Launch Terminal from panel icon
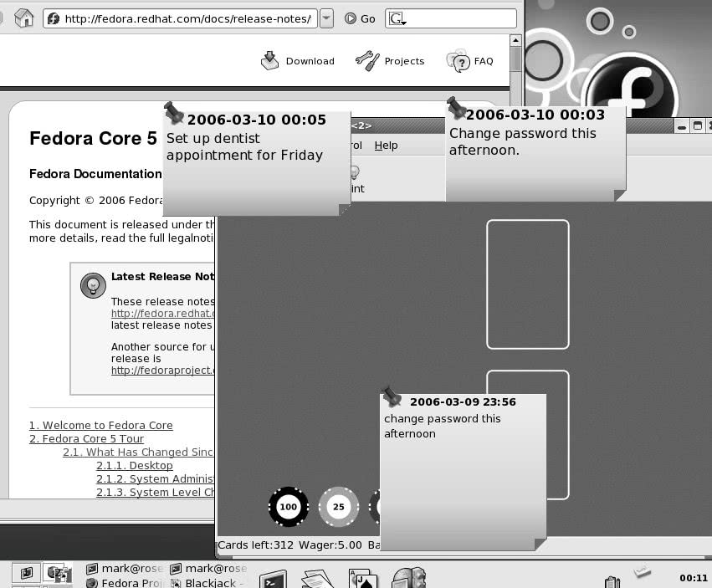This screenshot has width=712, height=588. 273,580
